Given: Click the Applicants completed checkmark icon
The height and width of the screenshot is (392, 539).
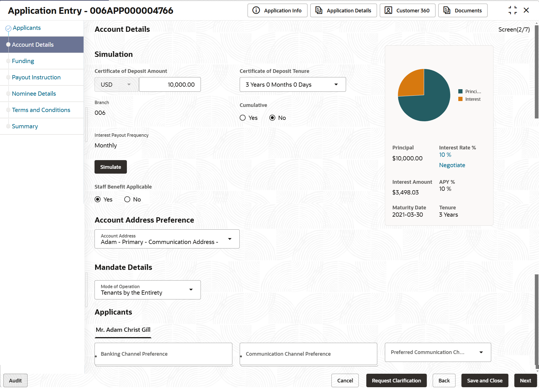Looking at the screenshot, I should click(8, 28).
